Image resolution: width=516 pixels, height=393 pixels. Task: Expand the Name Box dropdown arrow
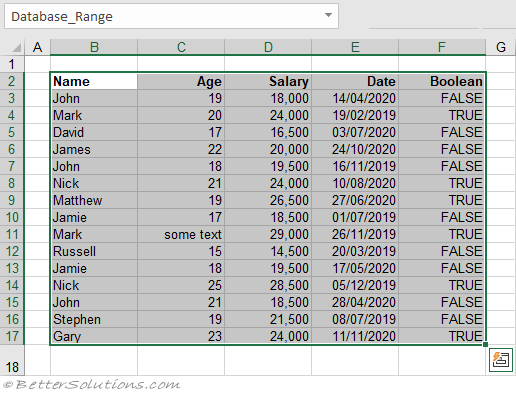328,15
